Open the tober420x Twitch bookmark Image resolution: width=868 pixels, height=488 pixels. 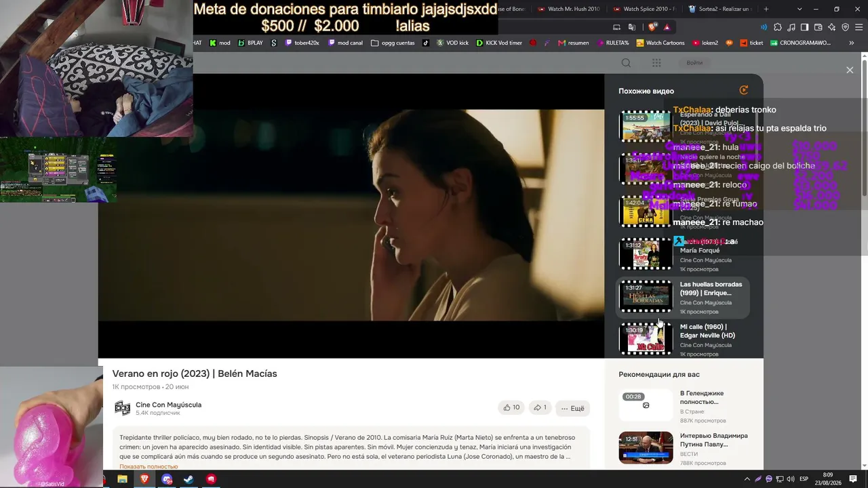pyautogui.click(x=302, y=43)
